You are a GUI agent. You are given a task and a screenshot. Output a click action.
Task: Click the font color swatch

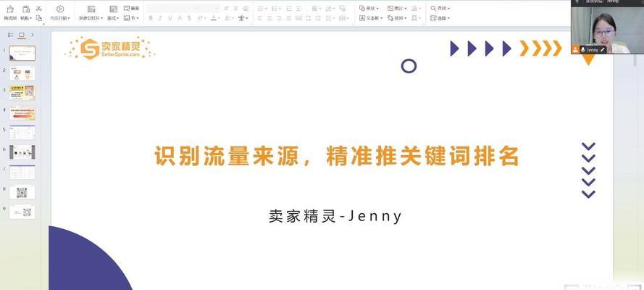pos(213,18)
